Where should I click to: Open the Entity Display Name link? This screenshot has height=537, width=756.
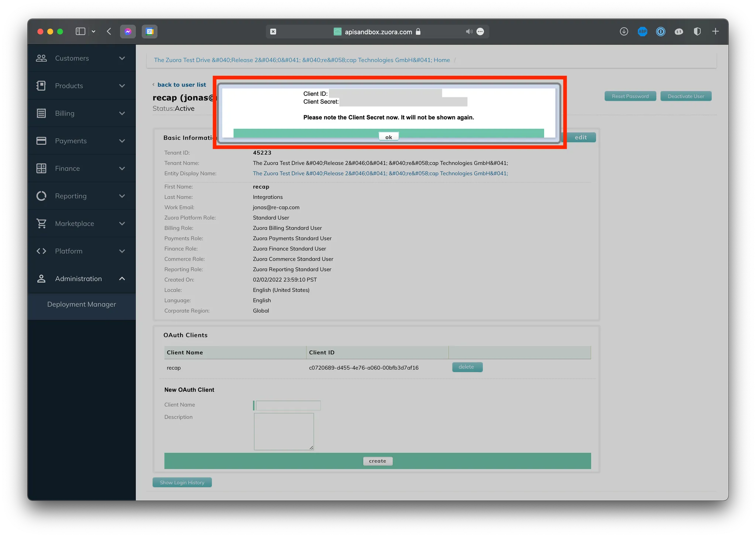pyautogui.click(x=380, y=173)
